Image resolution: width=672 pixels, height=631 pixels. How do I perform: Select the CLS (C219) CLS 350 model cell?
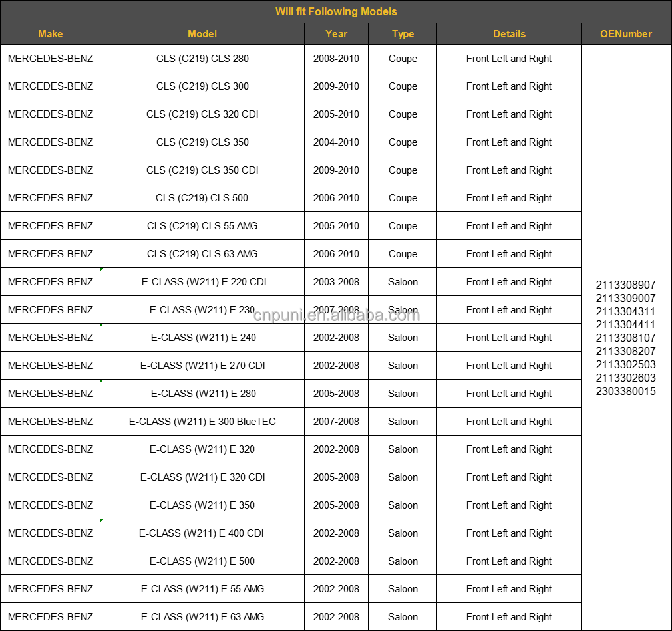pos(202,142)
